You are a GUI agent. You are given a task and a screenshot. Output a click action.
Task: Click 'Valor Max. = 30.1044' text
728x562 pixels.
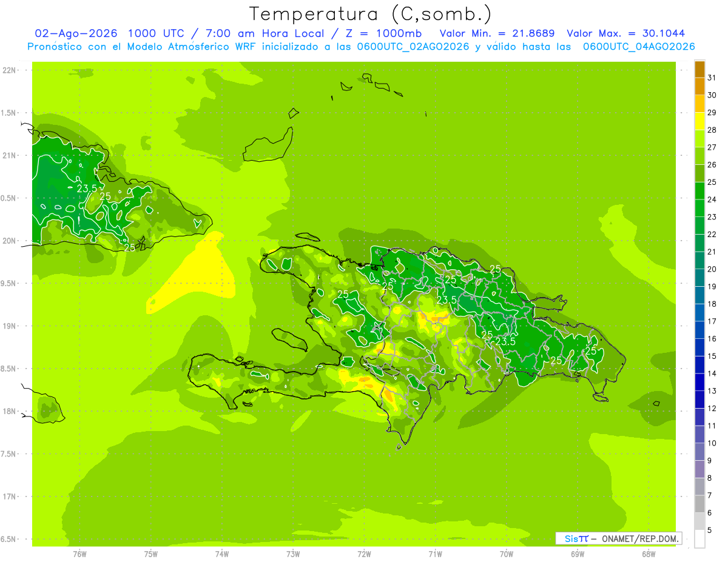coord(626,33)
